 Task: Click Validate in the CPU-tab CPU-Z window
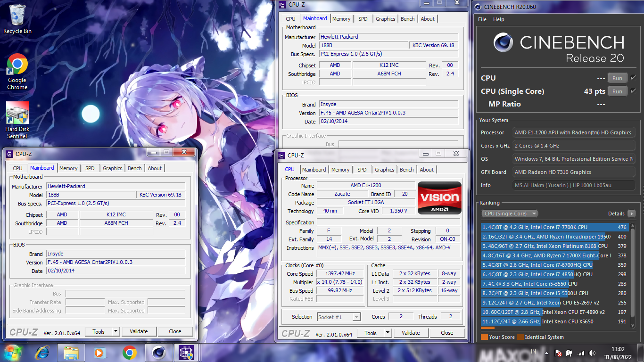411,333
